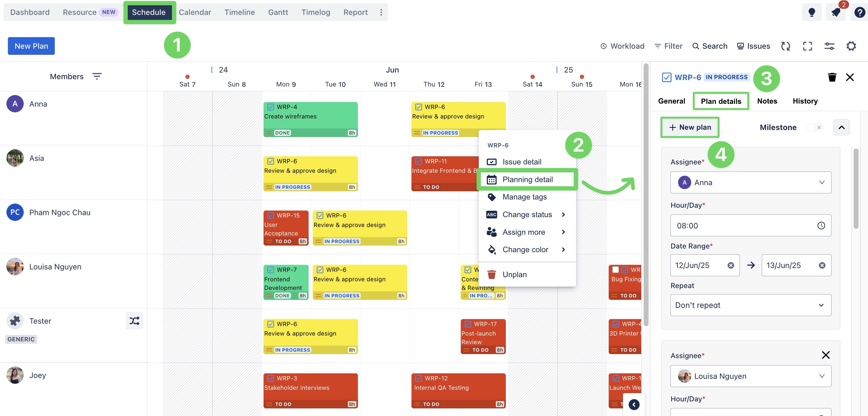Tick the white checkbox on Bug Fixing card
Viewport: 868px width, 416px height.
[x=615, y=269]
